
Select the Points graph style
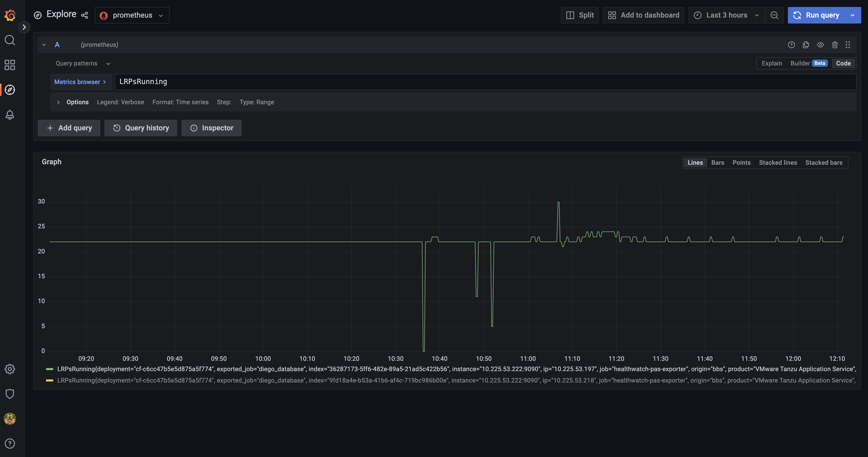(x=741, y=162)
